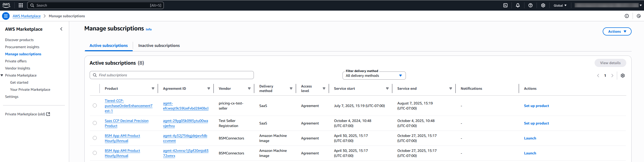Click the Find subscriptions search field
The image size is (644, 162).
click(x=172, y=75)
